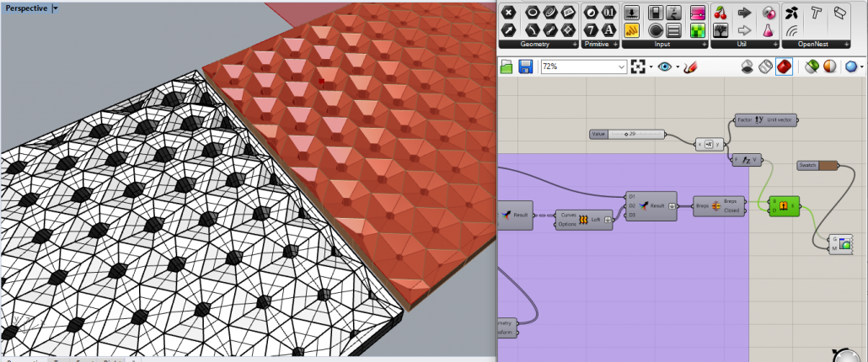Click the Open File folder icon

point(506,67)
